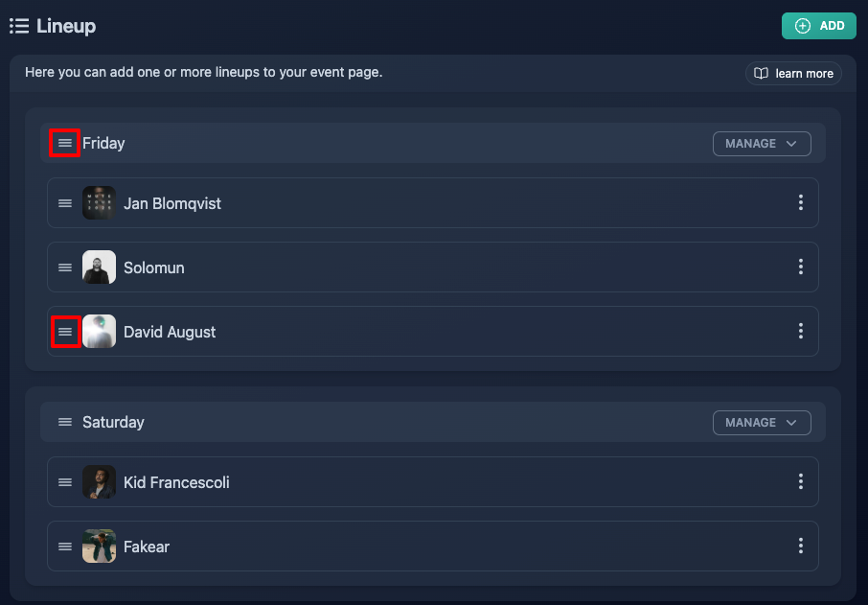
Task: Open the three-dot menu for Jan Blomqvist
Action: (801, 202)
